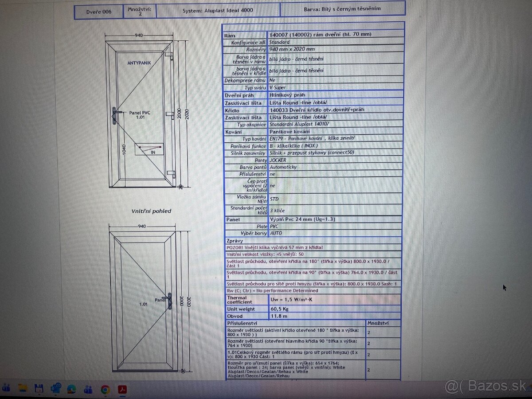Click the leftmost Teams icon in taskbar
The image size is (532, 399).
5,389
